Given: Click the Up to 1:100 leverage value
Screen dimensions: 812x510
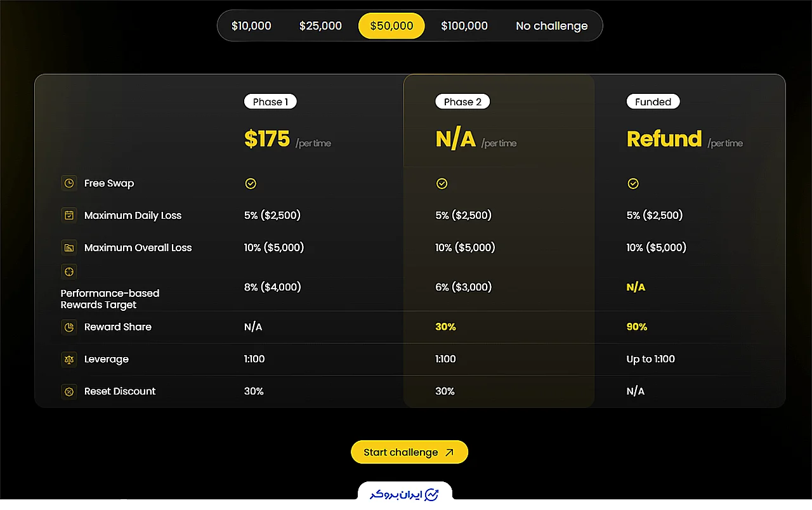Looking at the screenshot, I should click(651, 359).
